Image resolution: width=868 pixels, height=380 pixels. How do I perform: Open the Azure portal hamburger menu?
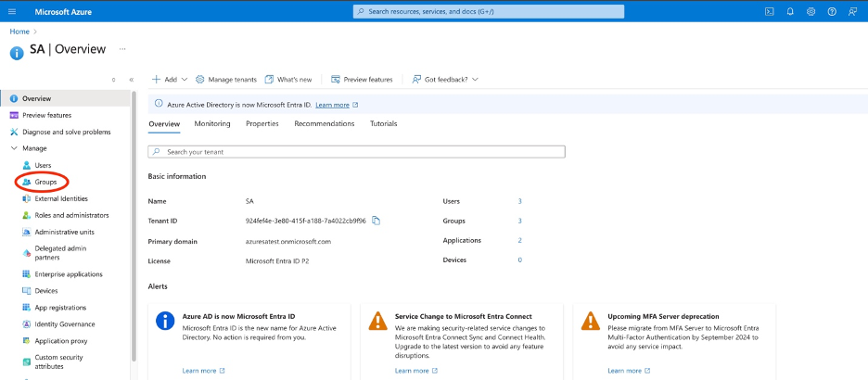[x=13, y=12]
